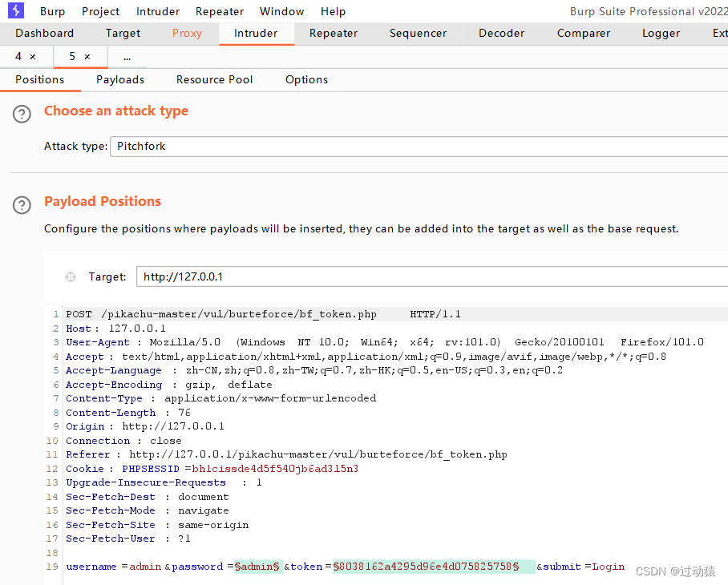Switch to the Comparer tab
This screenshot has height=585, width=728.
point(584,34)
